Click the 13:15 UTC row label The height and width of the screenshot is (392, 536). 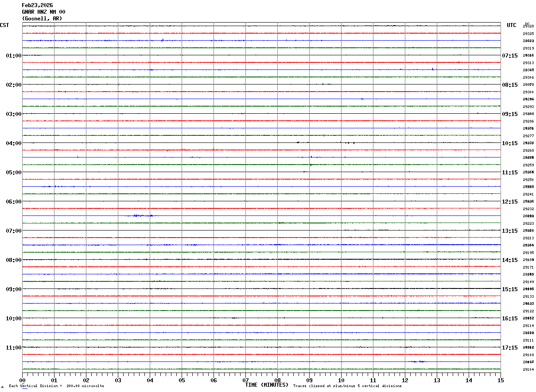point(509,231)
